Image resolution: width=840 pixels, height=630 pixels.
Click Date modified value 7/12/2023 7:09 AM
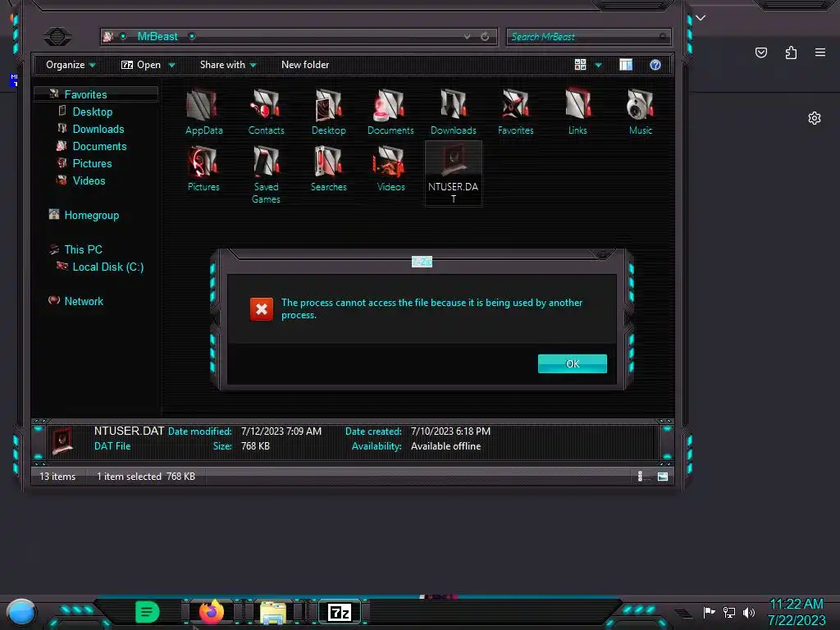click(281, 431)
